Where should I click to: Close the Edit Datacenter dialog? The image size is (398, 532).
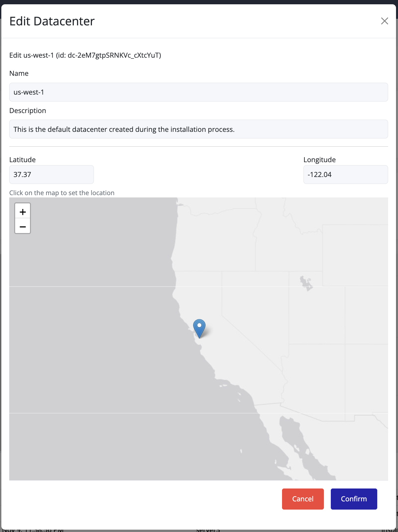pos(384,21)
